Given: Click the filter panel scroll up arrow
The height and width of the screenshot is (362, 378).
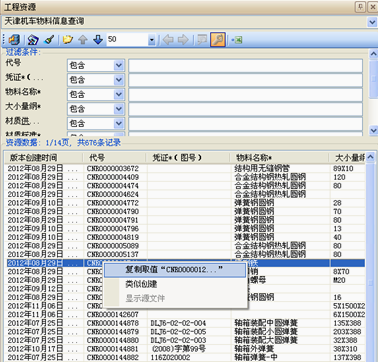Looking at the screenshot, I should click(374, 54).
